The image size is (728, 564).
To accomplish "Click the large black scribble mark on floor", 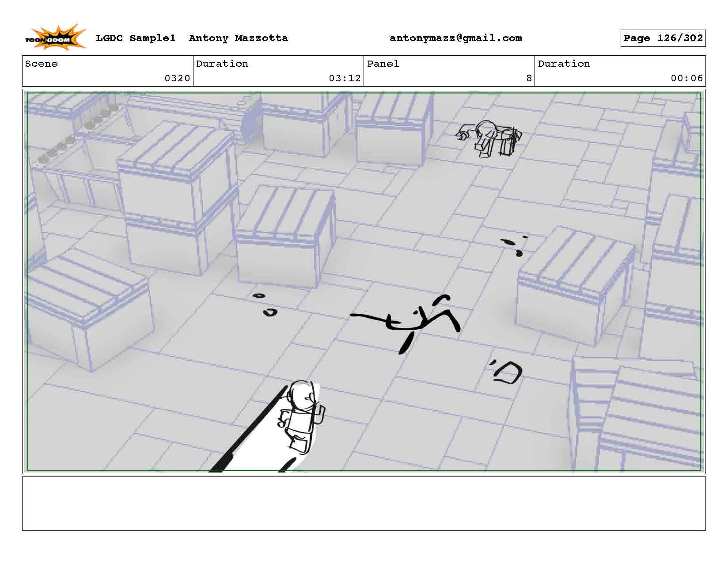I will pos(406,324).
